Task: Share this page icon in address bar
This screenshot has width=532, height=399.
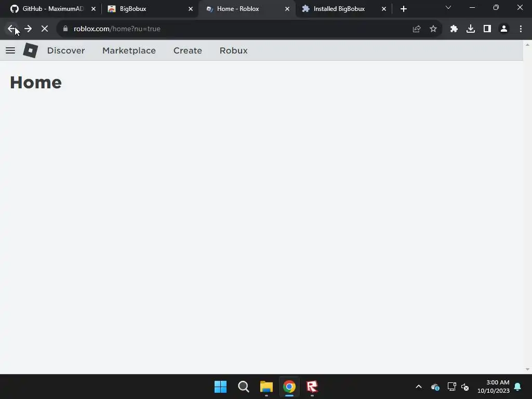Action: click(x=417, y=29)
